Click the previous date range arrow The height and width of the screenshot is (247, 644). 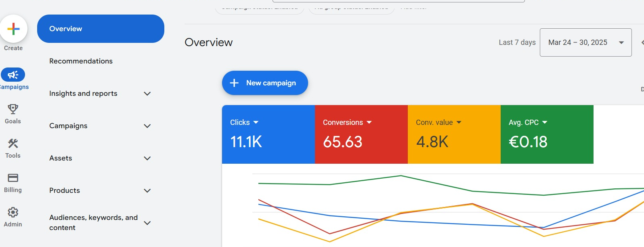coord(642,42)
